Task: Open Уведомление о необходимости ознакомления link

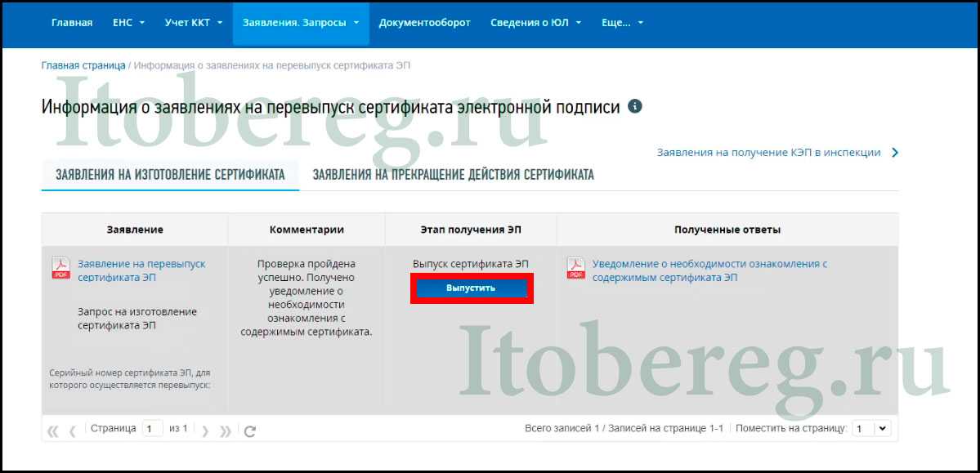Action: (x=710, y=270)
